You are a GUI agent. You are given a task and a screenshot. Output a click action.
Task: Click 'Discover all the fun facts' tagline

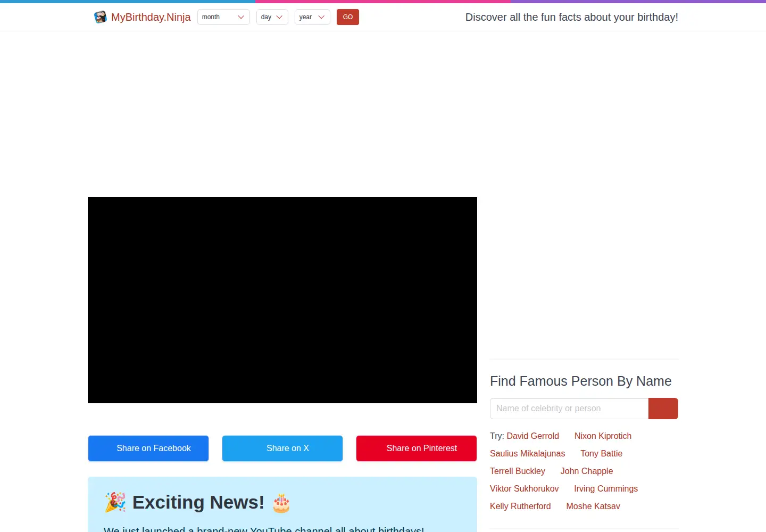coord(571,17)
